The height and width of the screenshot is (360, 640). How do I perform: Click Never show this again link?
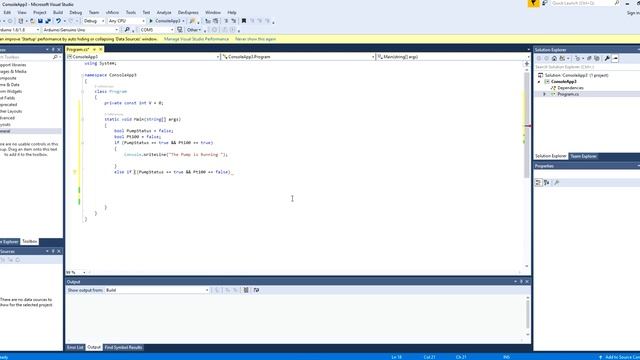coord(256,39)
